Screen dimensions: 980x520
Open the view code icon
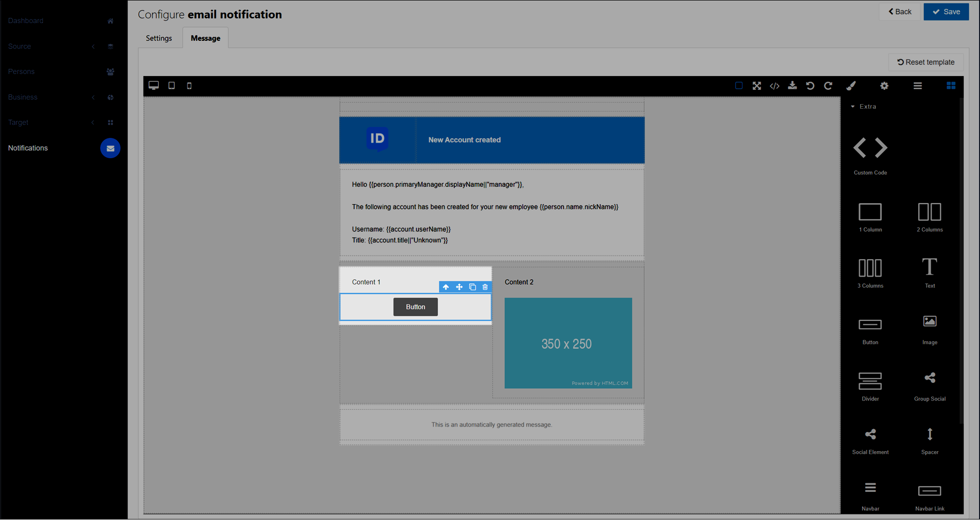775,86
